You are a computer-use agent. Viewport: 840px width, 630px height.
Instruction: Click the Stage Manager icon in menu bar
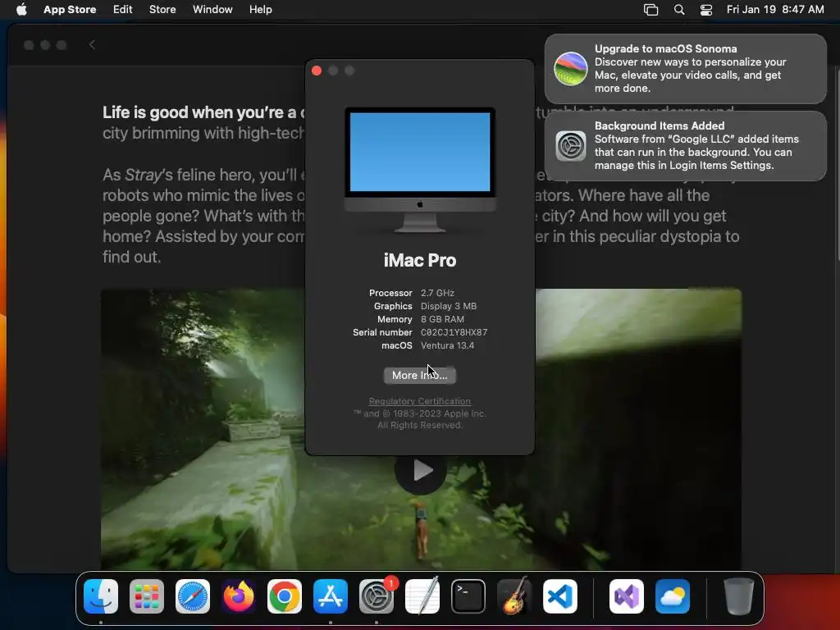coord(651,10)
